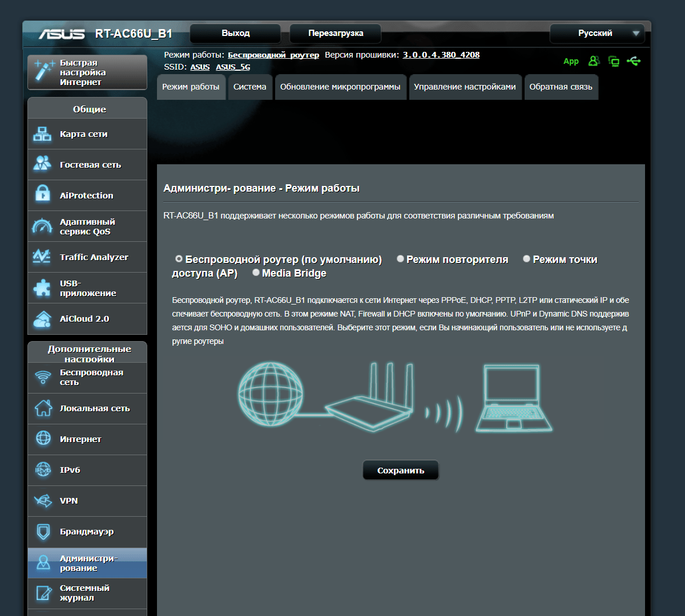This screenshot has width=685, height=616.
Task: Open Гостевая сеть menu item
Action: coord(87,165)
